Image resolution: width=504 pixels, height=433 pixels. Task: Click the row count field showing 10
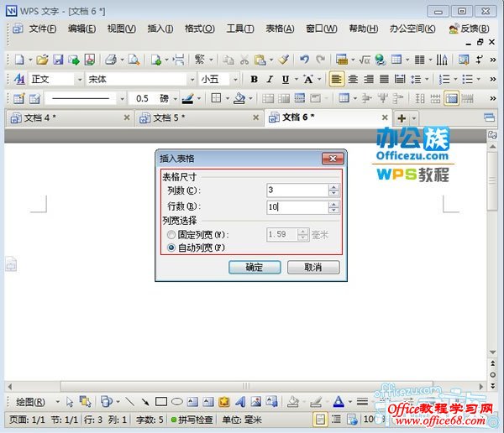tap(297, 207)
